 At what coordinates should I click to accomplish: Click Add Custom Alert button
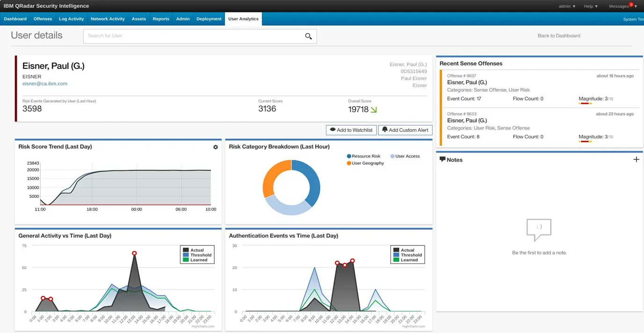click(405, 130)
